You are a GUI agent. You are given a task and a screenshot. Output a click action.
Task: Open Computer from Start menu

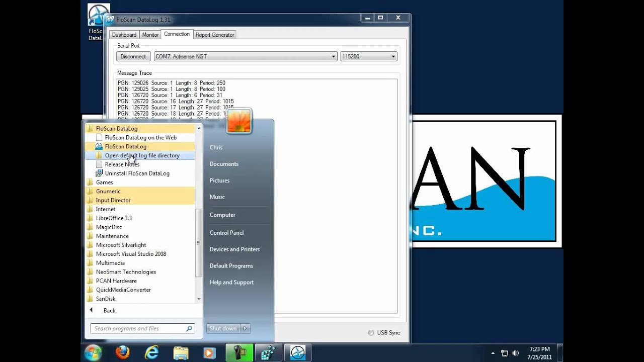(222, 215)
